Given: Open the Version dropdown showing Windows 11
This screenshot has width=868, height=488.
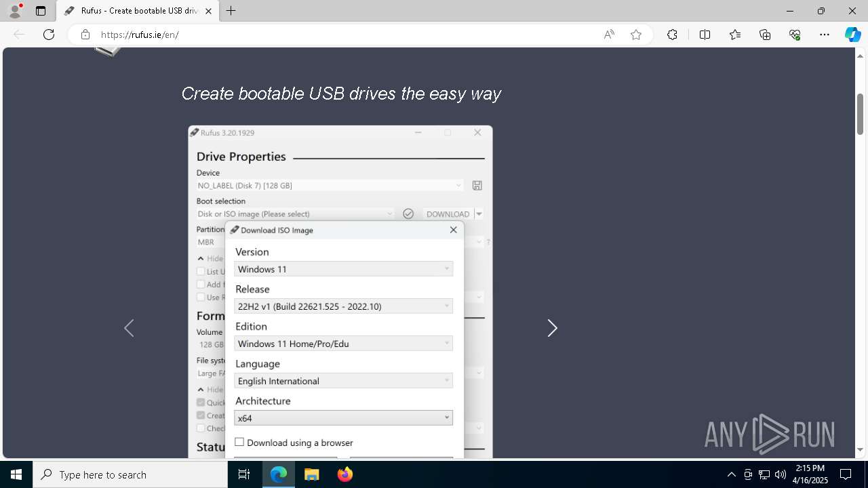Looking at the screenshot, I should [x=343, y=269].
